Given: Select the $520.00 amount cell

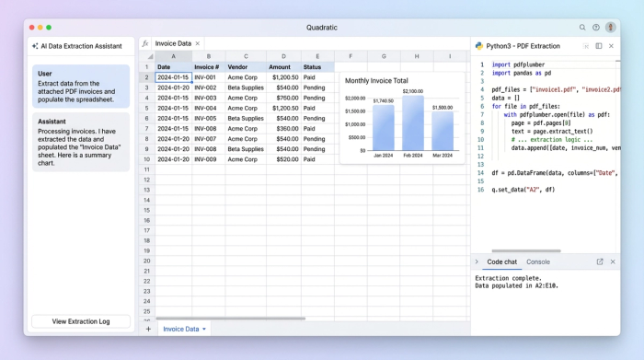Looking at the screenshot, I should point(283,159).
